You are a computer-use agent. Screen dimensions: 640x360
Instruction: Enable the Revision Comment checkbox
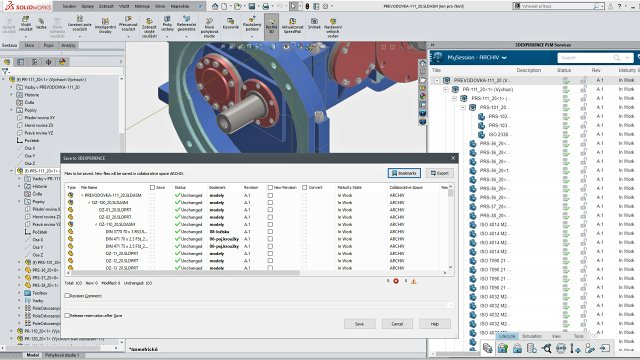tap(67, 296)
